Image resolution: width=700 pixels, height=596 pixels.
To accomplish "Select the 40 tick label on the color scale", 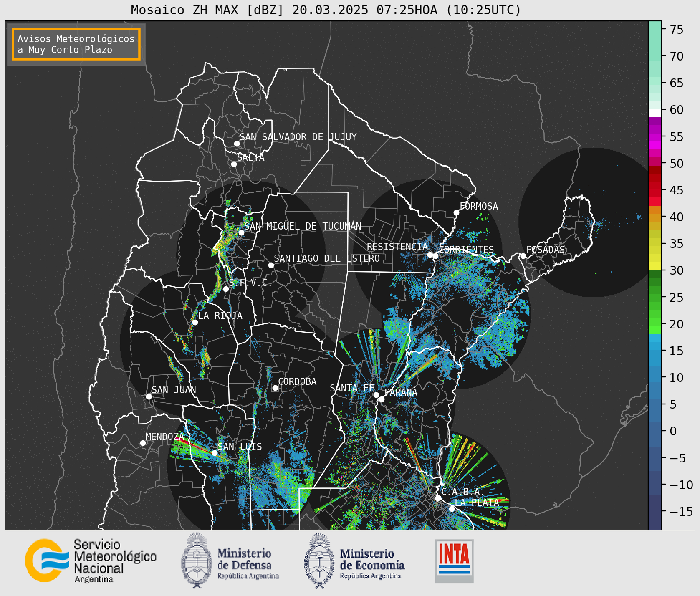I will pyautogui.click(x=677, y=217).
